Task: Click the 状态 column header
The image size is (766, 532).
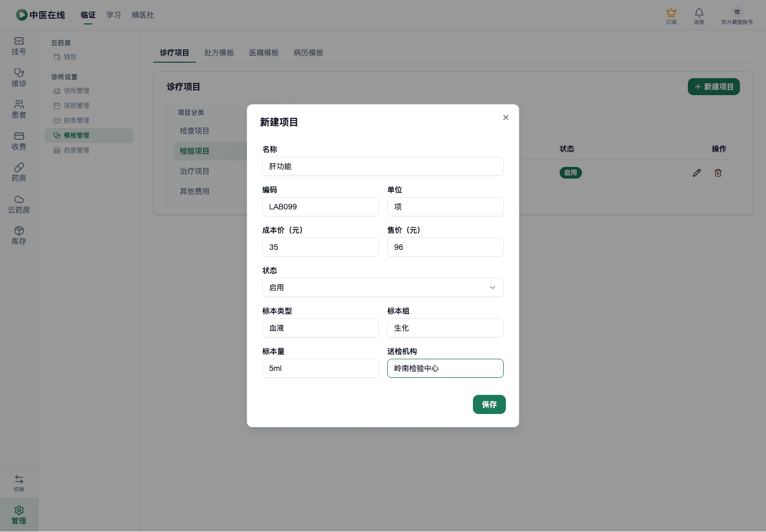Action: click(567, 149)
